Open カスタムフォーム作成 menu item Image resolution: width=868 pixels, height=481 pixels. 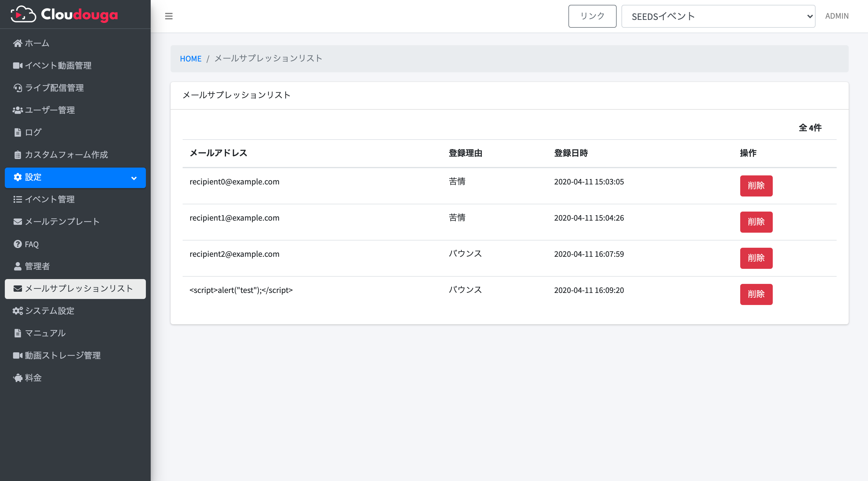75,155
